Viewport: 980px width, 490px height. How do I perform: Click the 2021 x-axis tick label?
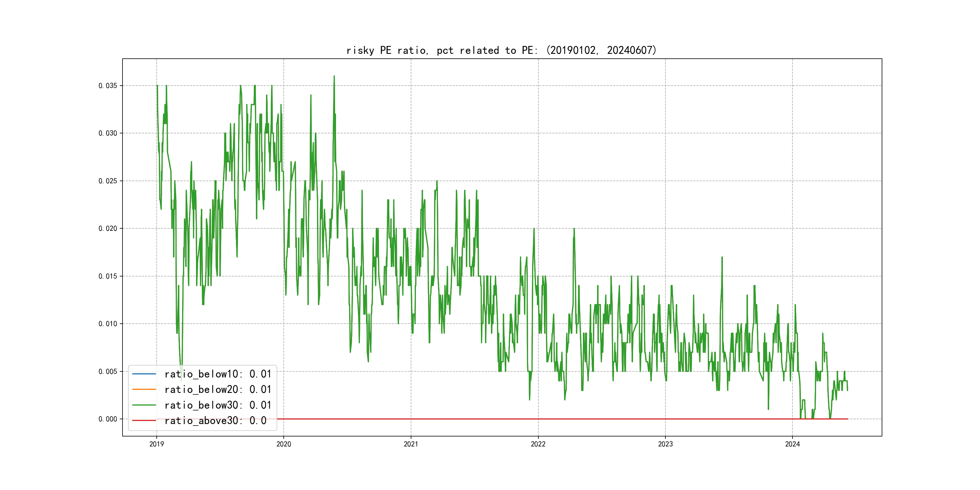coord(411,444)
